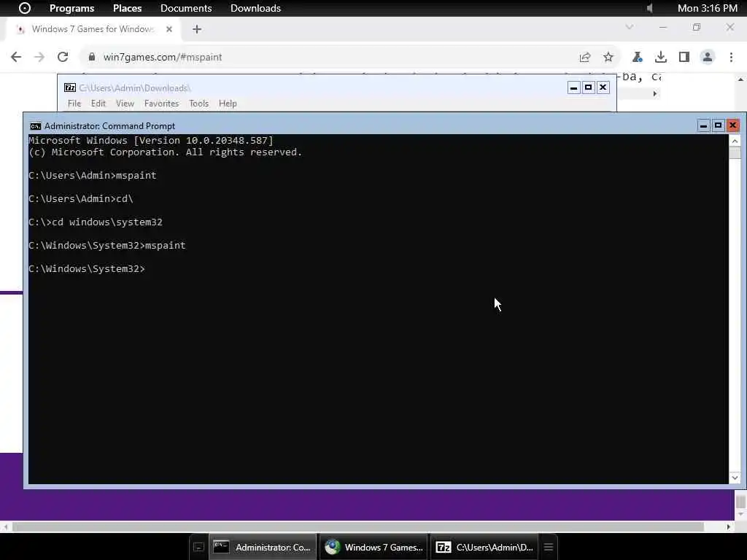This screenshot has height=560, width=747.
Task: Bookmark this page with the star icon
Action: pos(608,57)
